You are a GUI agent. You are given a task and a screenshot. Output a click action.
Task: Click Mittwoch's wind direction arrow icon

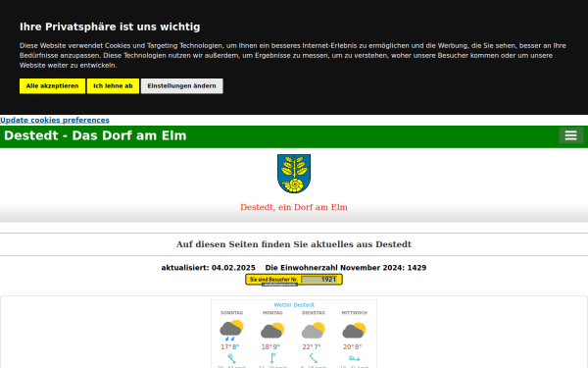[x=355, y=358]
